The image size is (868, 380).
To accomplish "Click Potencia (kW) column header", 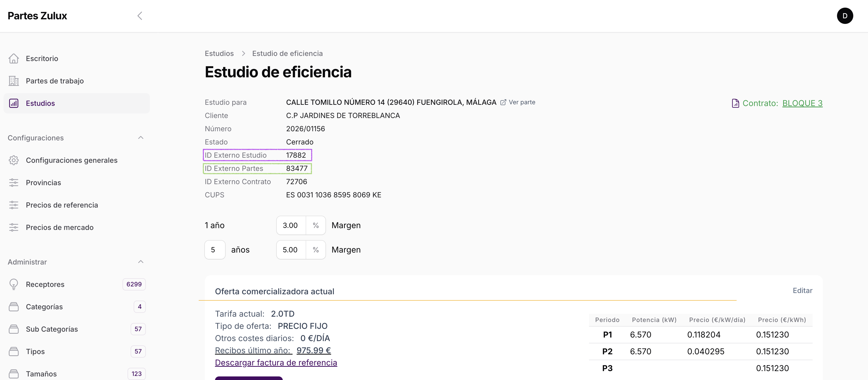I will pyautogui.click(x=654, y=320).
